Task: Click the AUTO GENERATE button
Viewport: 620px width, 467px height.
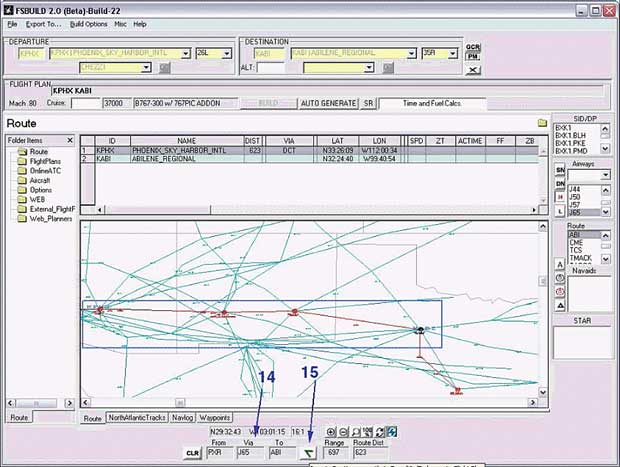Action: click(x=329, y=103)
